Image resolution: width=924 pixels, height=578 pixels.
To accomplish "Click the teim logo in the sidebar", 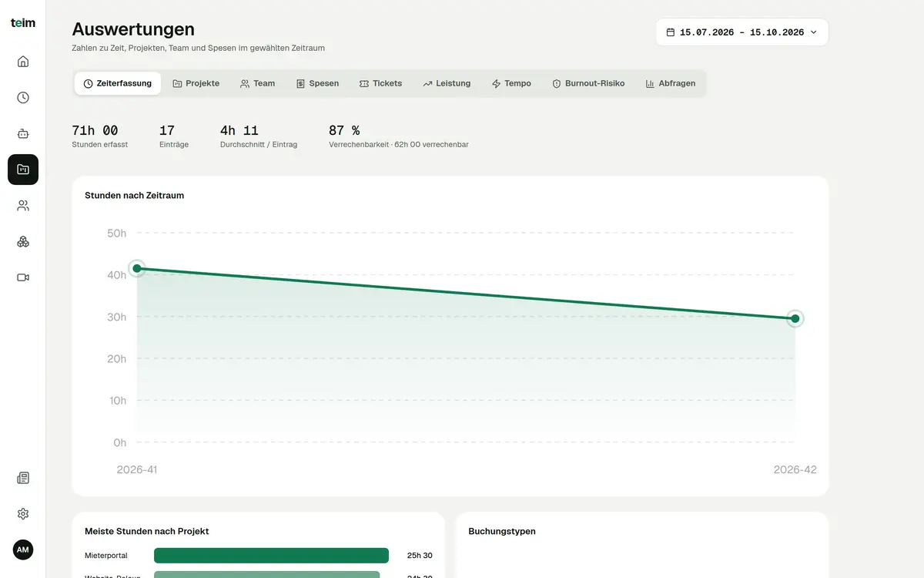I will pyautogui.click(x=23, y=23).
